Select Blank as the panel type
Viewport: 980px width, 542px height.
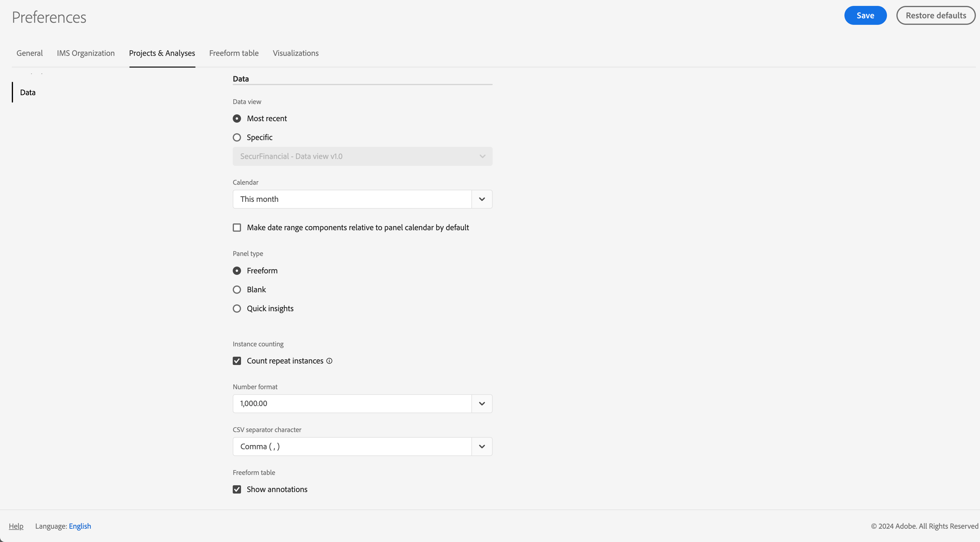pyautogui.click(x=237, y=289)
